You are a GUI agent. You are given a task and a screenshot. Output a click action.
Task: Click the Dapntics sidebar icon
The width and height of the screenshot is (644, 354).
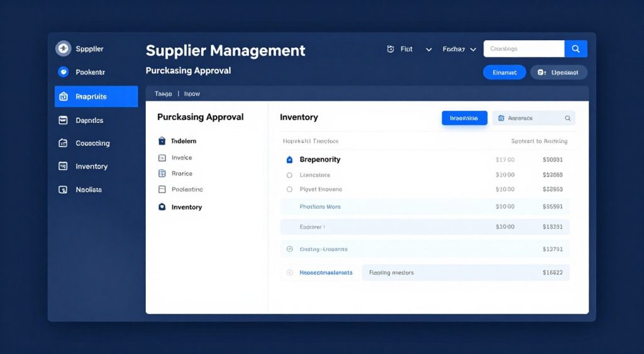point(63,120)
